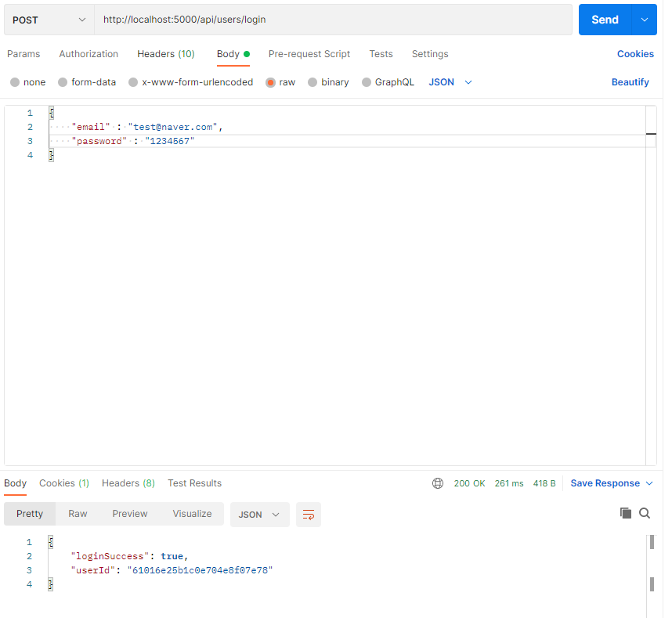Click the "password" line in request body

click(x=133, y=142)
